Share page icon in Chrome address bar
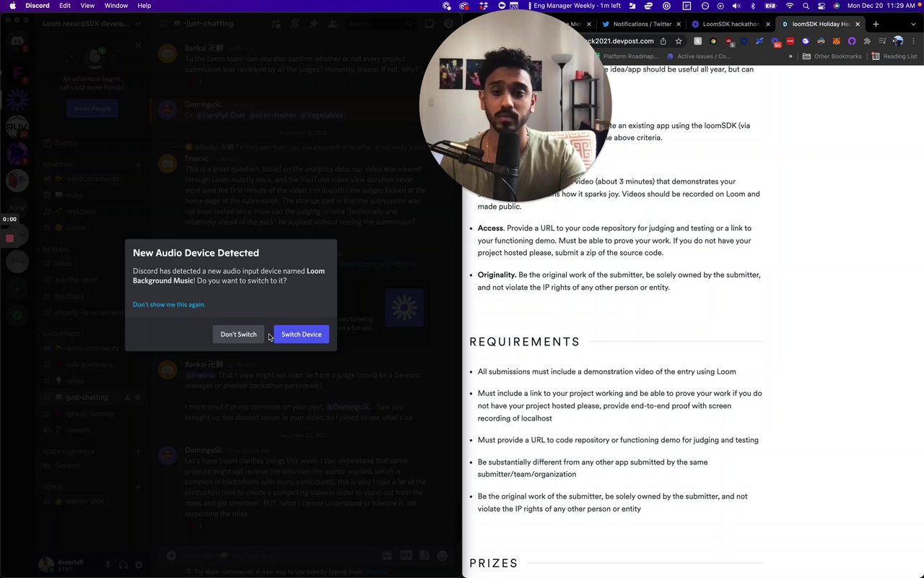This screenshot has height=578, width=924. 663,41
